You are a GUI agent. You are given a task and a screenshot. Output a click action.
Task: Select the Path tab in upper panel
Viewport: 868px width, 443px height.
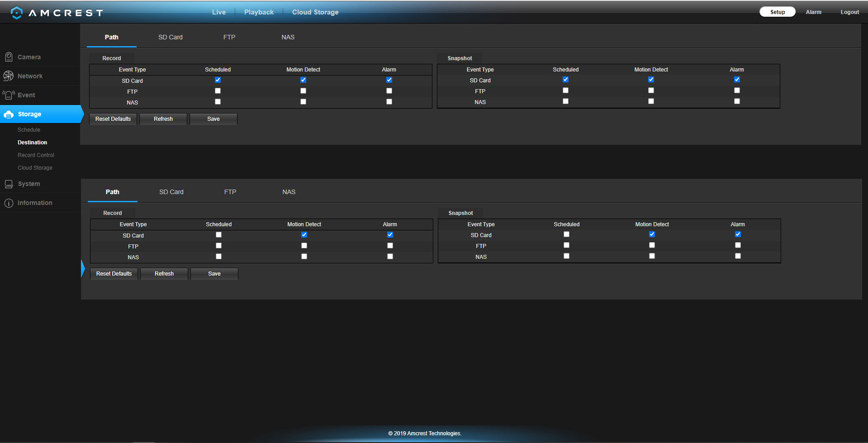[x=112, y=37]
